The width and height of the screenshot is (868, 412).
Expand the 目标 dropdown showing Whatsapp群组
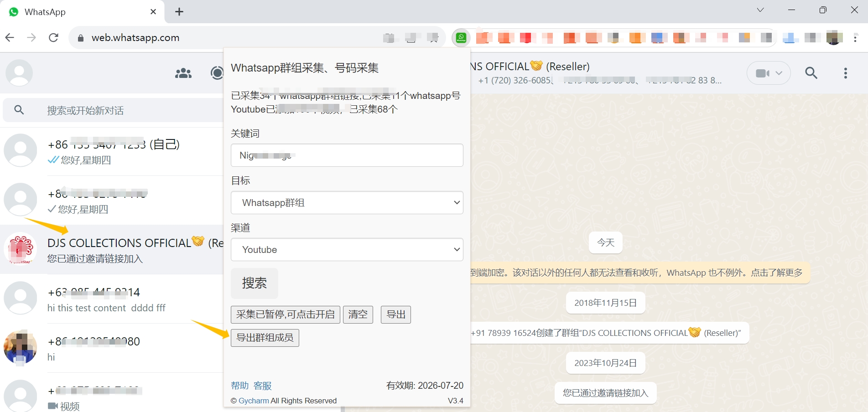[x=347, y=203]
